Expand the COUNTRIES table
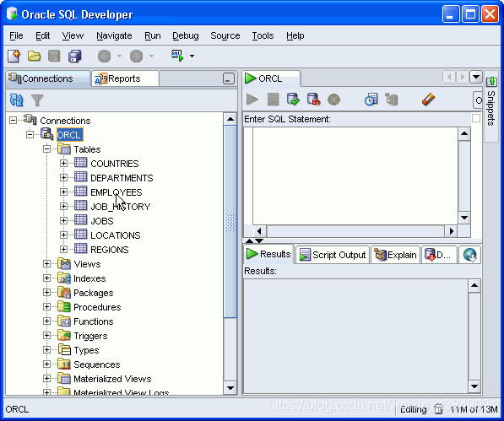This screenshot has height=421, width=504. pyautogui.click(x=63, y=164)
